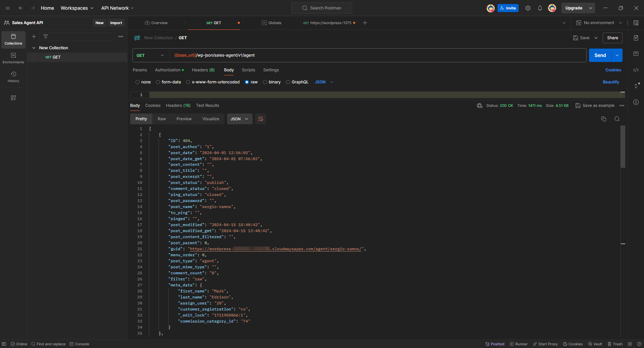644x348 pixels.
Task: Open the API Network dropdown
Action: [117, 8]
